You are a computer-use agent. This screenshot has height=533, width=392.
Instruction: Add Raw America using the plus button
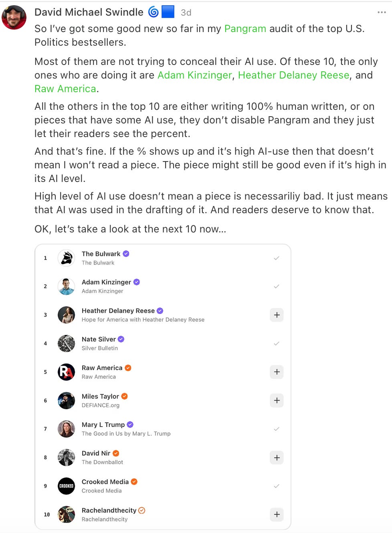(277, 372)
